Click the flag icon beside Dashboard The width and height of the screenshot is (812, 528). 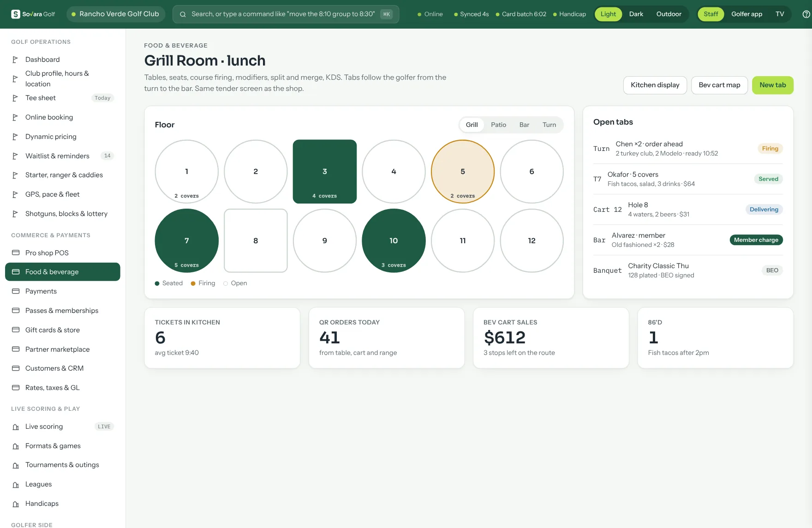[15, 60]
